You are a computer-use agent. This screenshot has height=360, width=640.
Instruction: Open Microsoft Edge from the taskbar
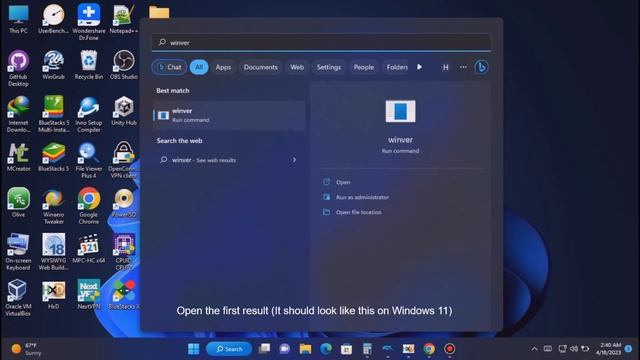tap(326, 349)
